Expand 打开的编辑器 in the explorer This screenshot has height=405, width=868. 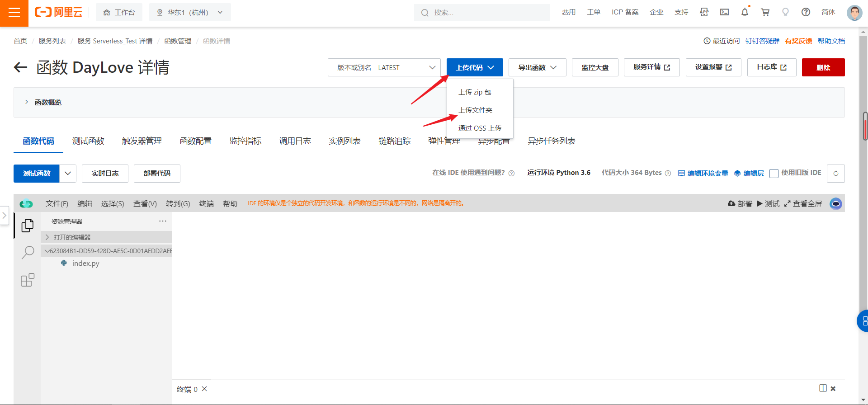106,237
